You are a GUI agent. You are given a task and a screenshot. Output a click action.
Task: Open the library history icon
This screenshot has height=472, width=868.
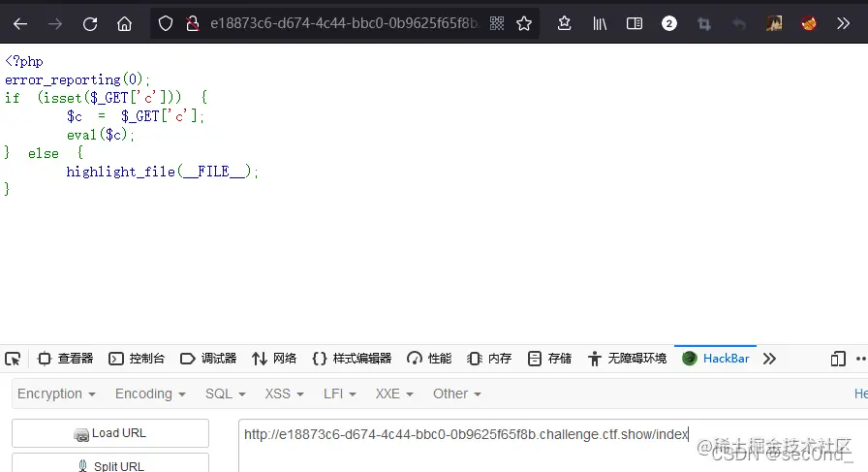pyautogui.click(x=600, y=24)
